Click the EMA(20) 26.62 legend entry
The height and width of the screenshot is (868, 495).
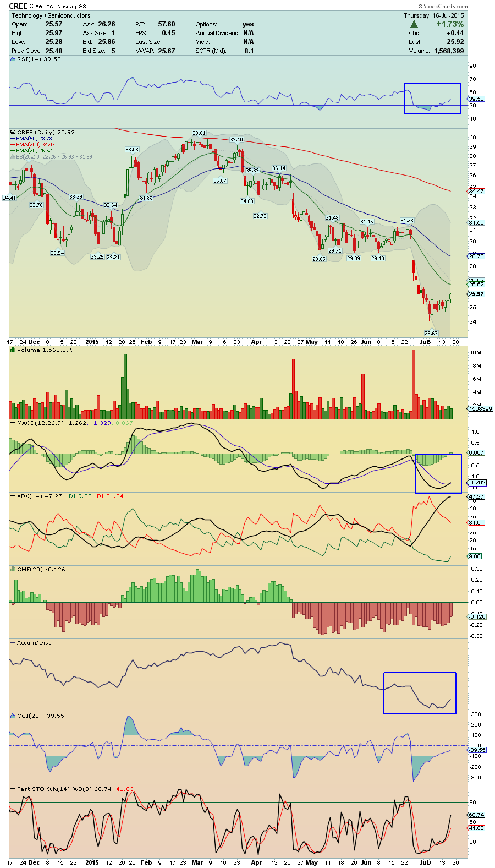[x=32, y=151]
